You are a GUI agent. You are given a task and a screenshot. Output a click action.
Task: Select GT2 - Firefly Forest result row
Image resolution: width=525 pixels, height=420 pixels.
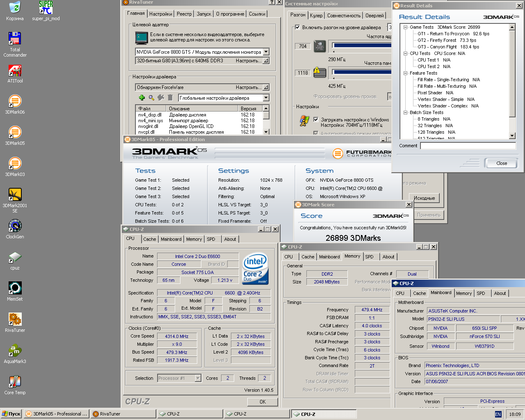447,40
